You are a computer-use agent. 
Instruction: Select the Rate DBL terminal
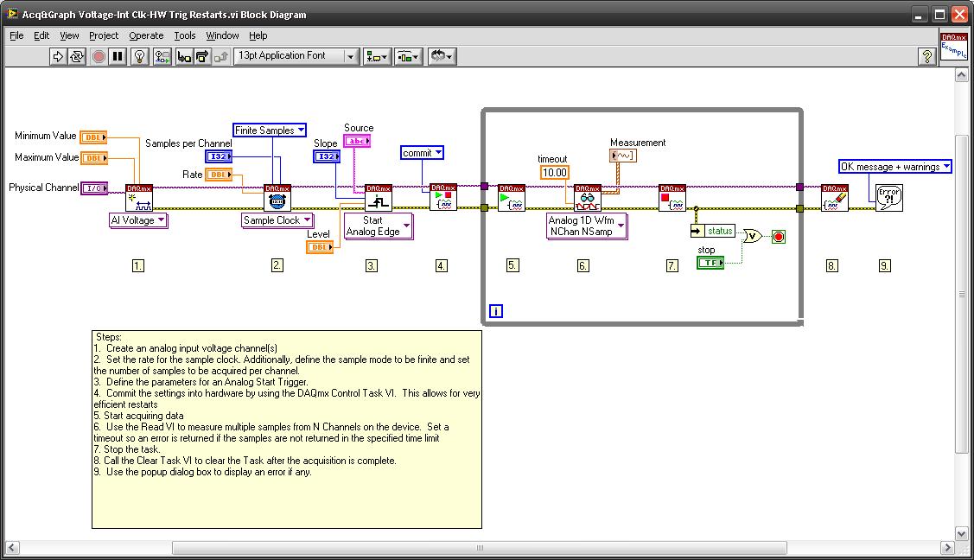(219, 175)
